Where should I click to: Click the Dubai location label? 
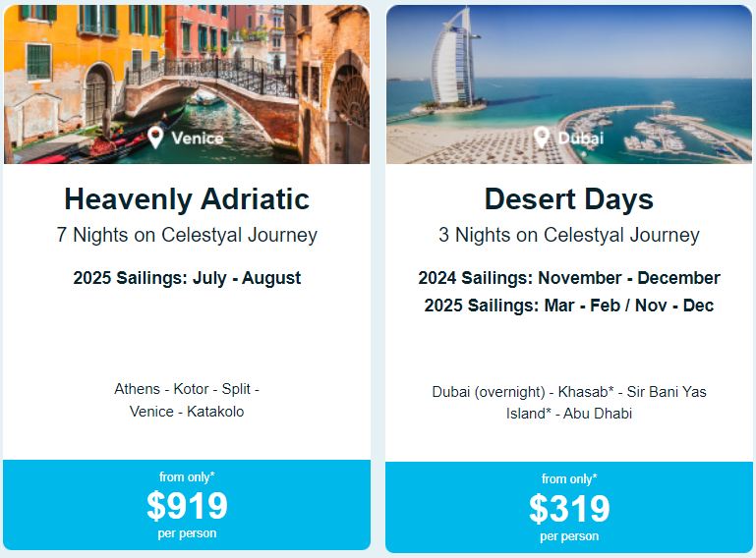[x=581, y=139]
